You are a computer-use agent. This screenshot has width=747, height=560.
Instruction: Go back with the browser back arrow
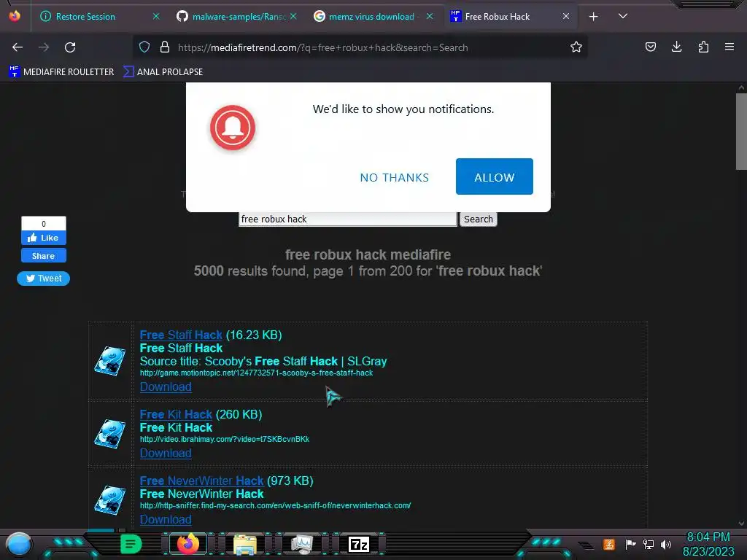coord(18,47)
